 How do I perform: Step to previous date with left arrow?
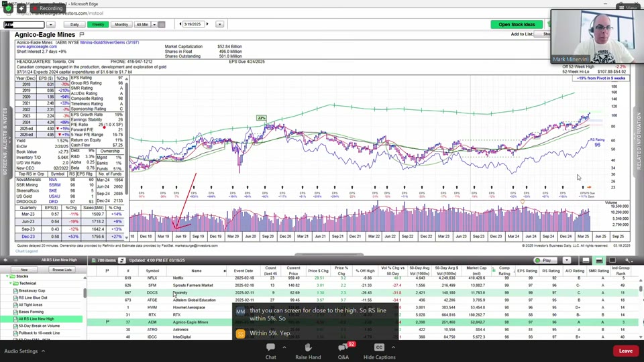point(180,24)
